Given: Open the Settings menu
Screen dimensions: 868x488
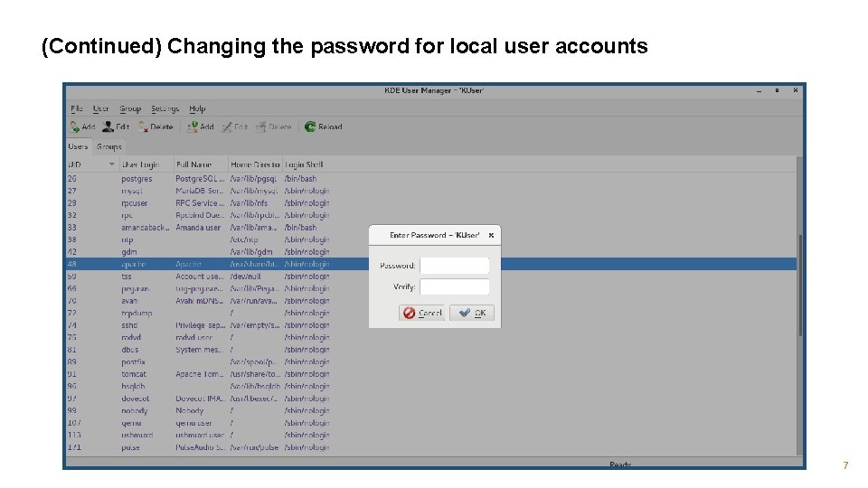Looking at the screenshot, I should 165,108.
